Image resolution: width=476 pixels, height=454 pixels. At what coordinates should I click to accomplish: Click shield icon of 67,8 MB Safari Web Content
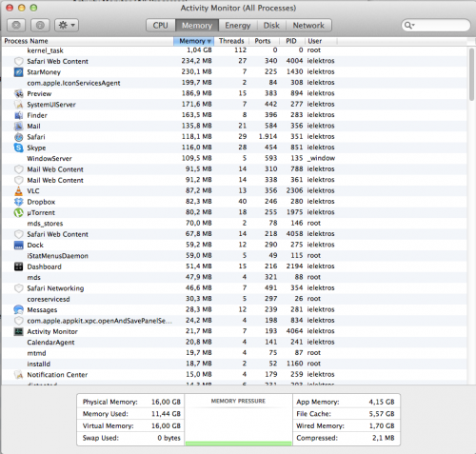(19, 234)
